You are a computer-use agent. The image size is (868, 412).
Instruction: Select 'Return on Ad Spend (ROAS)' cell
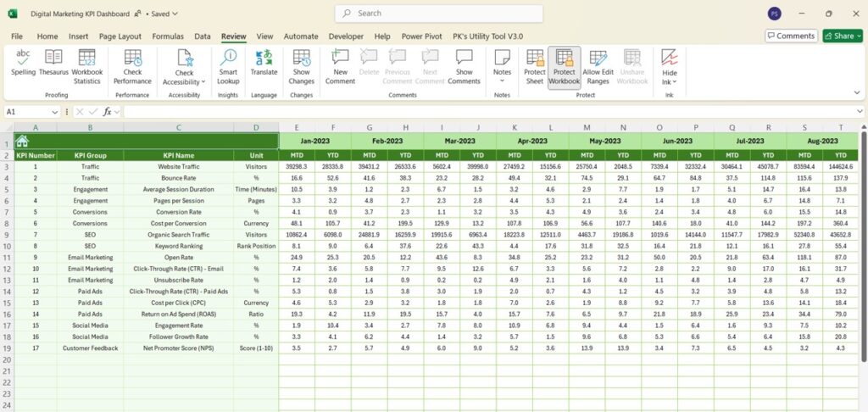[178, 314]
